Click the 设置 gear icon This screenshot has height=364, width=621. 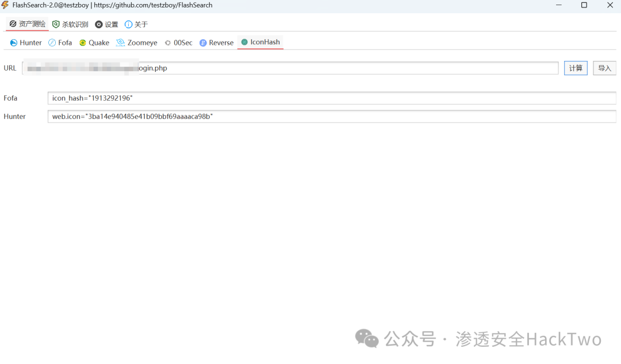99,25
